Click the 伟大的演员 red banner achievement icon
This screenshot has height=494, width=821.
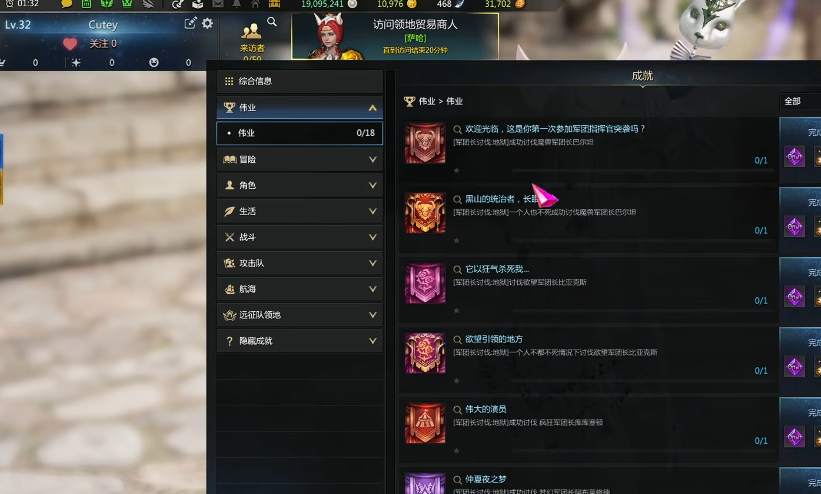pos(425,423)
